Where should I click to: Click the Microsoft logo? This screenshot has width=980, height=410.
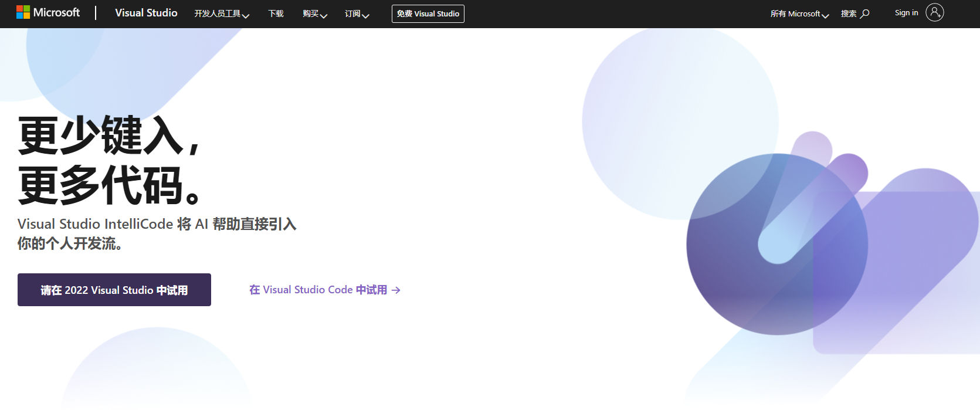pos(48,12)
